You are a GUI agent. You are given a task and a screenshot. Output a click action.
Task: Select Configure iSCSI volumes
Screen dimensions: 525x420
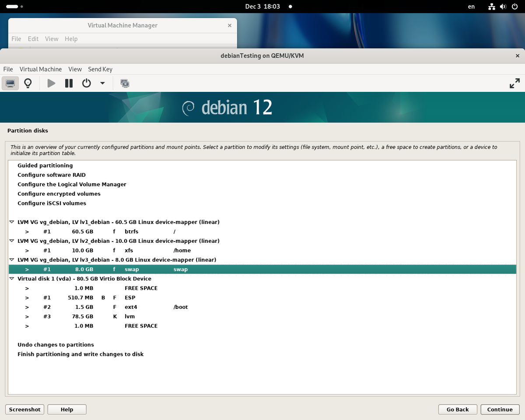pos(262,203)
